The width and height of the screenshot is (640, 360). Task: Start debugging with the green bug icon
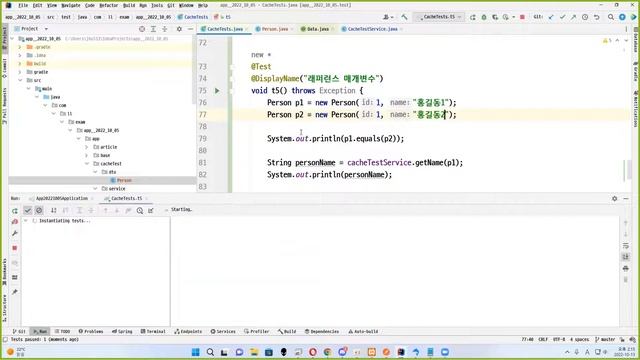click(484, 17)
